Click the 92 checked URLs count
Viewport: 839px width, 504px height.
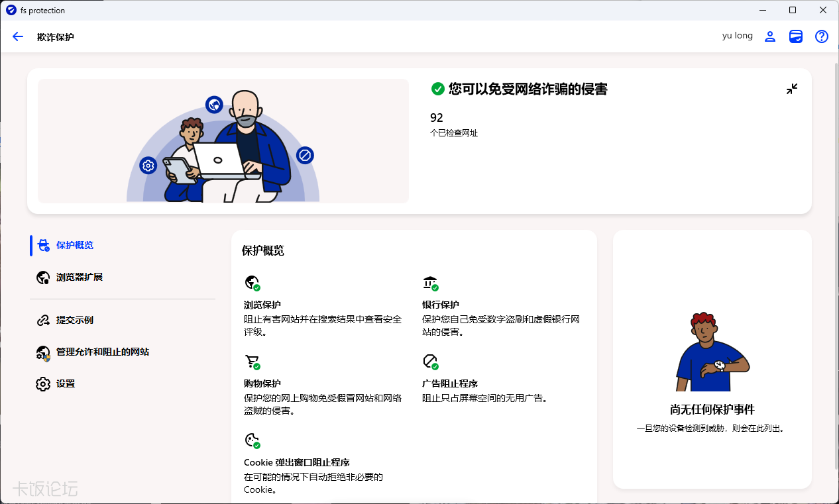coord(437,118)
